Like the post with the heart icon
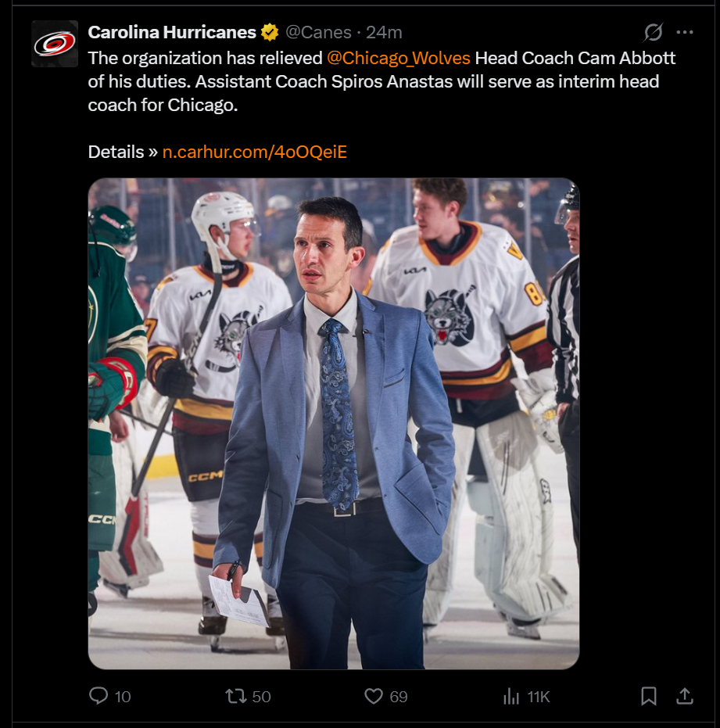720x728 pixels. pyautogui.click(x=373, y=696)
